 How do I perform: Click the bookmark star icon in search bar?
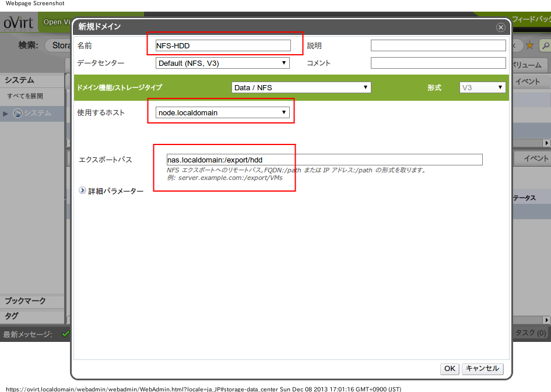[529, 45]
